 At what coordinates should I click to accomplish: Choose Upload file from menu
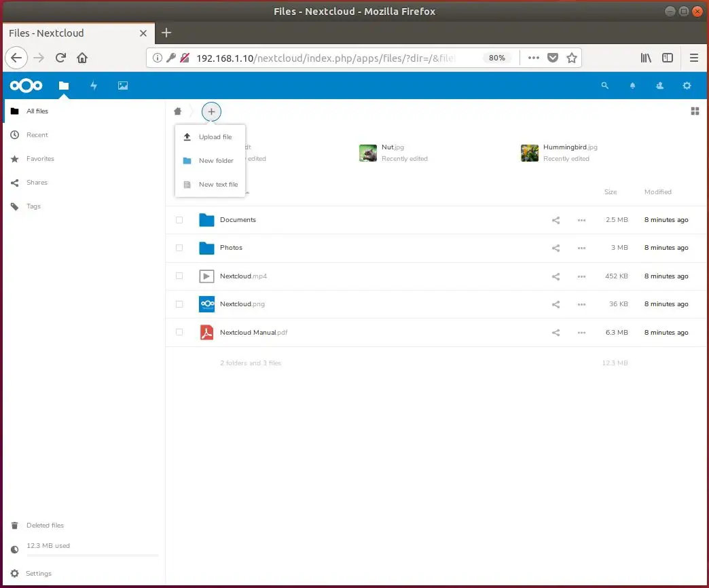coord(211,137)
